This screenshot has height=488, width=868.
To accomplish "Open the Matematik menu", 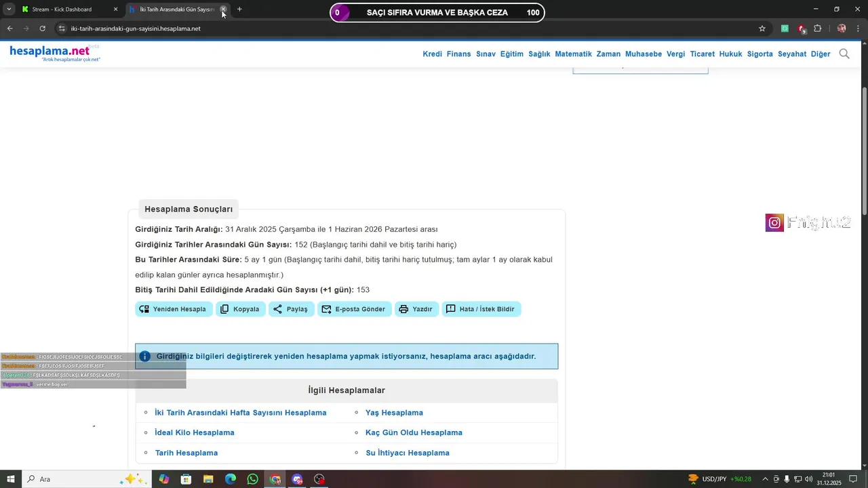I will point(573,54).
